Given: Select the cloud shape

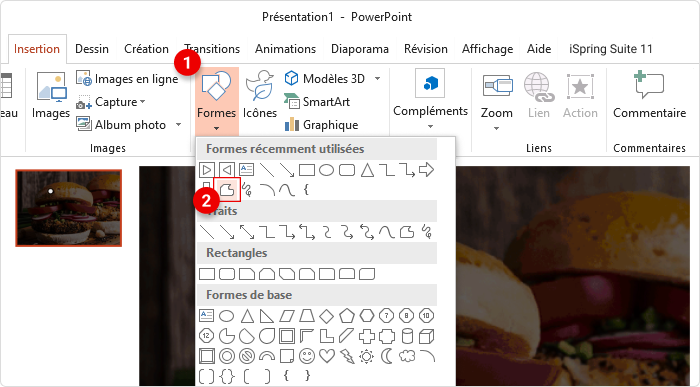Looking at the screenshot, I should point(407,356).
